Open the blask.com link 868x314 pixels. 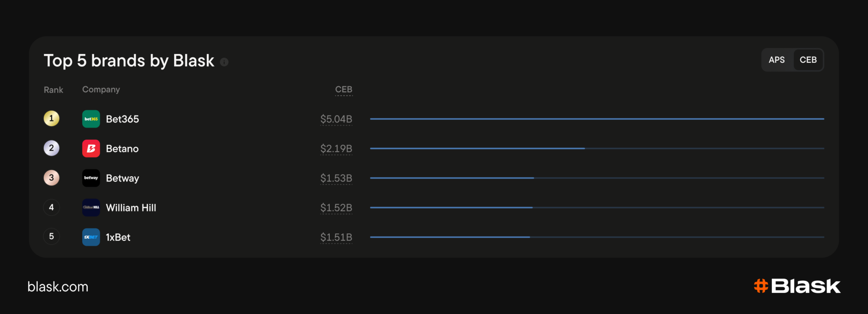58,287
